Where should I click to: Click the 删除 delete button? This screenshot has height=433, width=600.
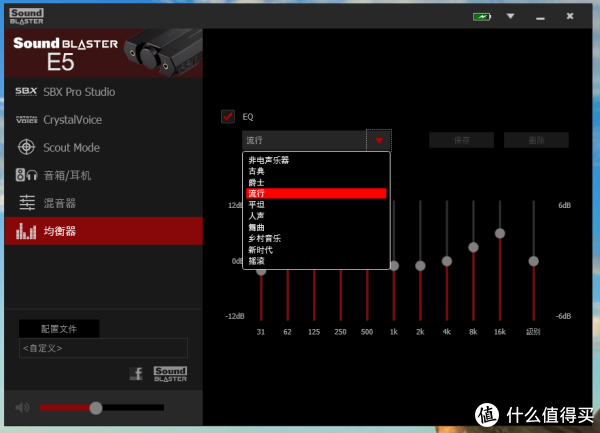point(536,140)
